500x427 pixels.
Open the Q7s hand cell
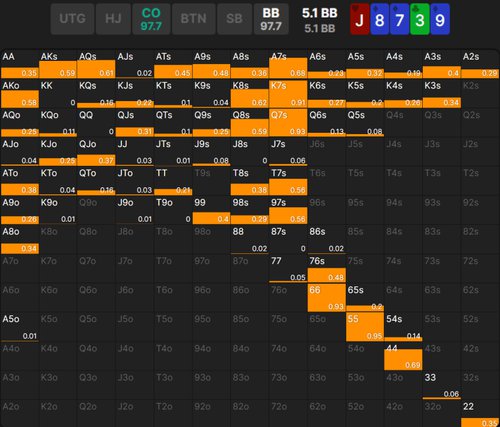point(288,123)
